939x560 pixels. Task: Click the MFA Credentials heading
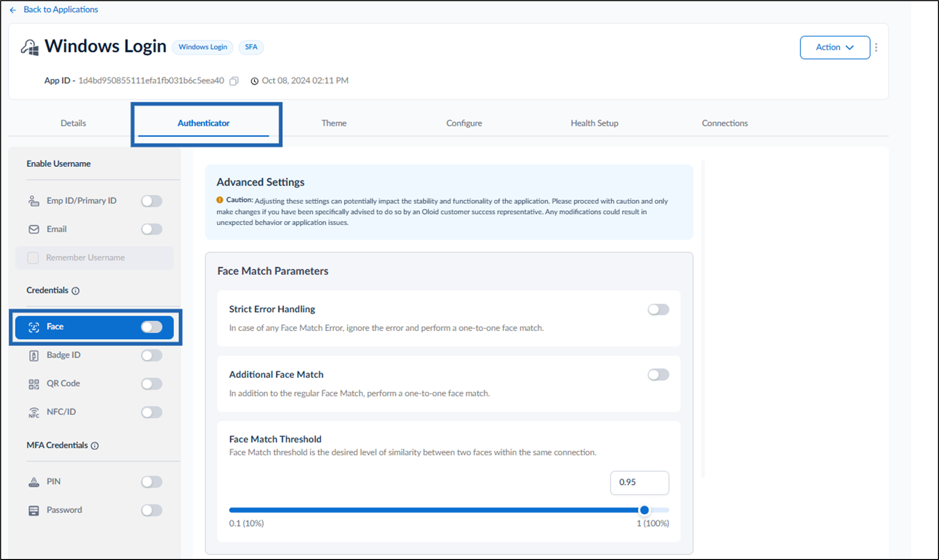pos(57,445)
